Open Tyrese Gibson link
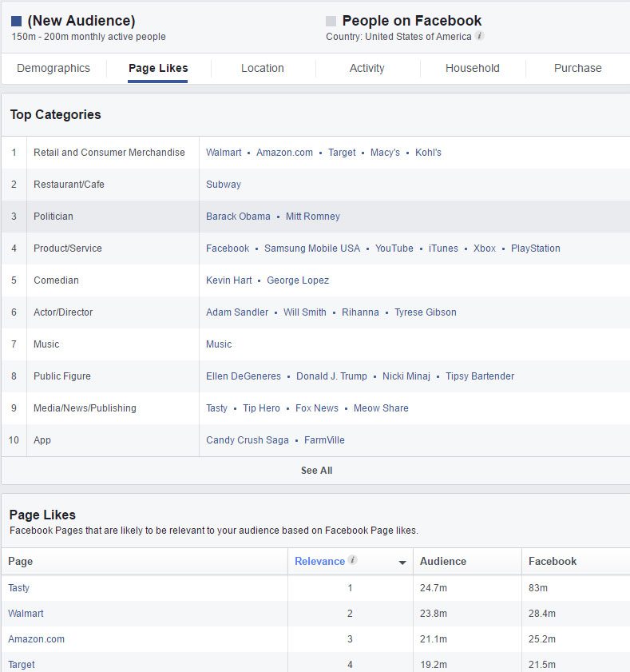The image size is (630, 672). [426, 312]
